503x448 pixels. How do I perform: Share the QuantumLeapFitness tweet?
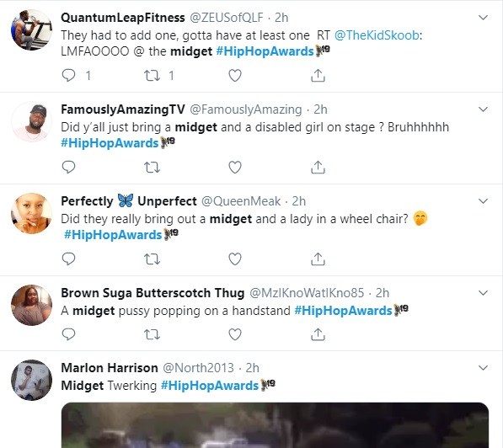(318, 76)
